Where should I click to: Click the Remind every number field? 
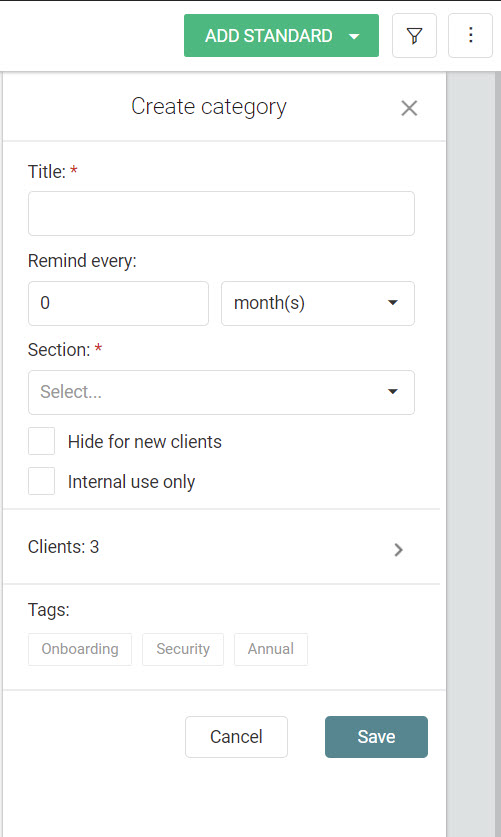click(x=118, y=303)
